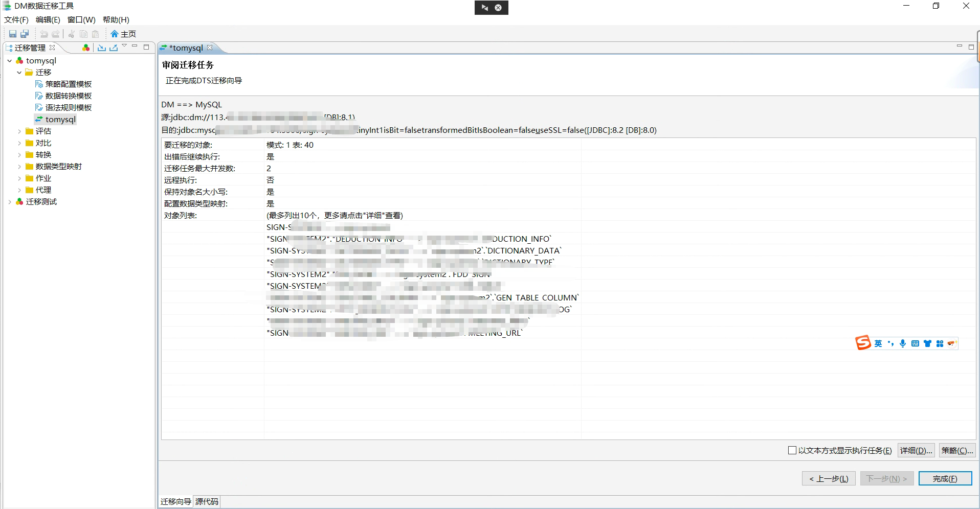Select the 迁移测试 project
The width and height of the screenshot is (980, 509).
(41, 202)
